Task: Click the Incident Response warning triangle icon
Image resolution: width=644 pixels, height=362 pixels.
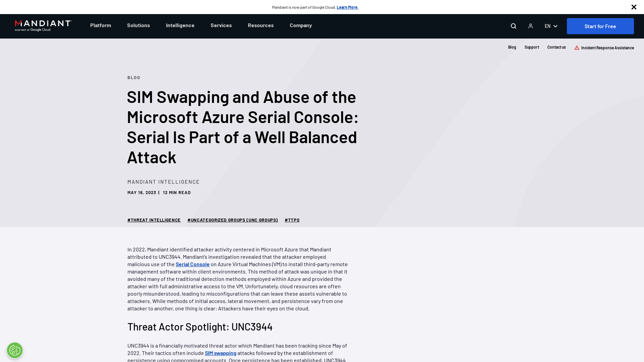Action: [x=576, y=47]
